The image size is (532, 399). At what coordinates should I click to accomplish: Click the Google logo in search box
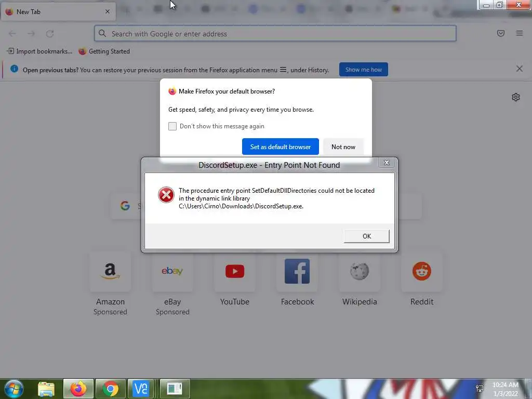click(x=125, y=206)
